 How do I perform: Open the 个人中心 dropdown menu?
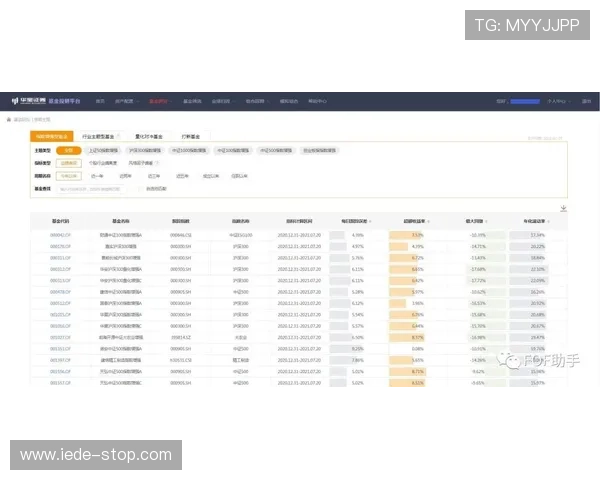[x=559, y=101]
